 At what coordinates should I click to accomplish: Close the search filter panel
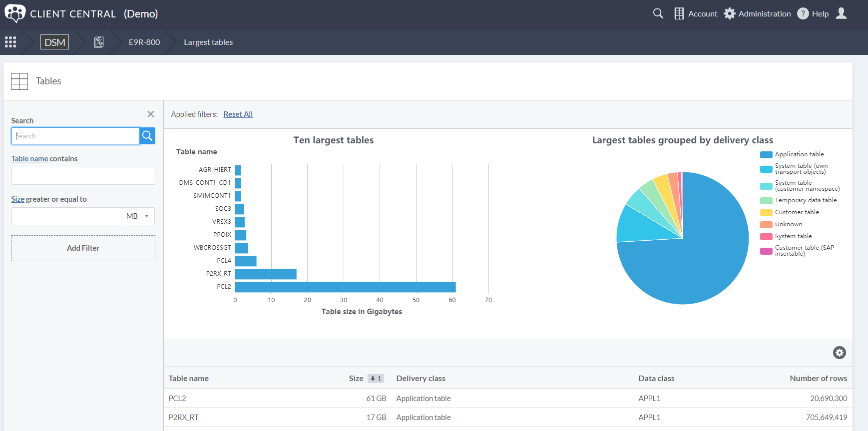pos(150,114)
